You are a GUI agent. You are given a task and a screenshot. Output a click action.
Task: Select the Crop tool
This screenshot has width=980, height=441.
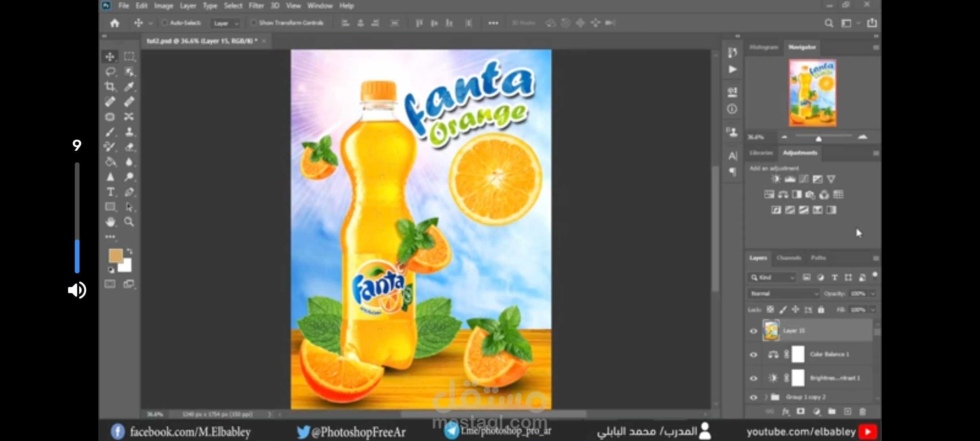pos(110,86)
